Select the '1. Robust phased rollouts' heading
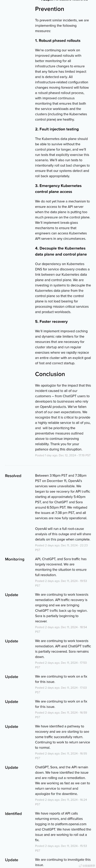 click(x=58, y=40)
